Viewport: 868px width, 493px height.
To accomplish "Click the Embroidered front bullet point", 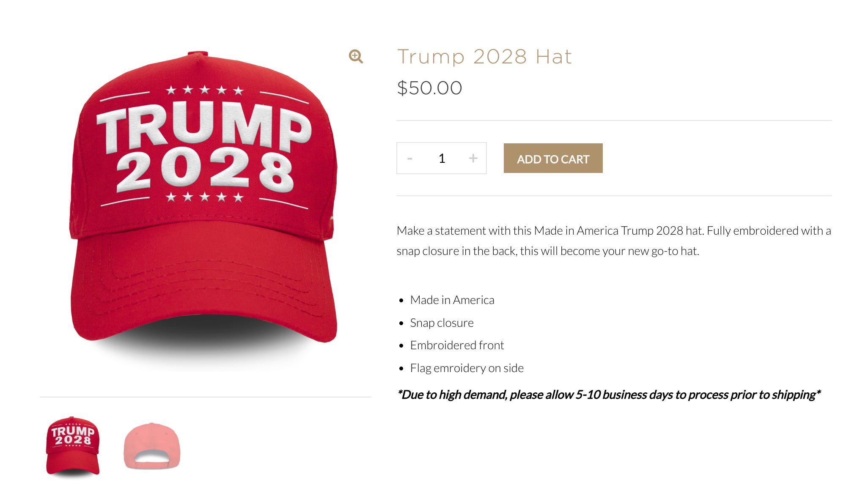I will 457,345.
